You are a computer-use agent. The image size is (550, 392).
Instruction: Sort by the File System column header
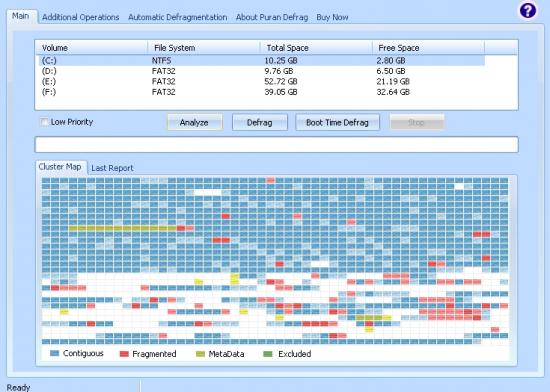[204, 48]
